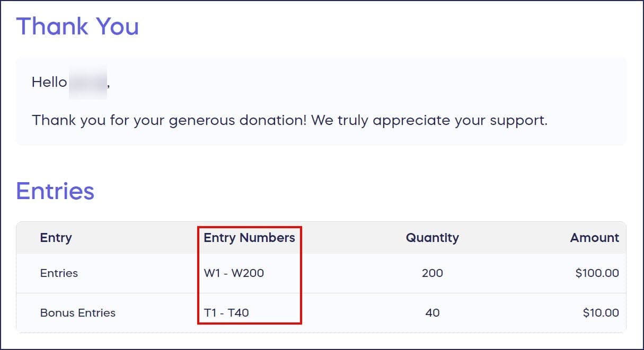Select the blurred recipient name after Hello

click(x=88, y=82)
